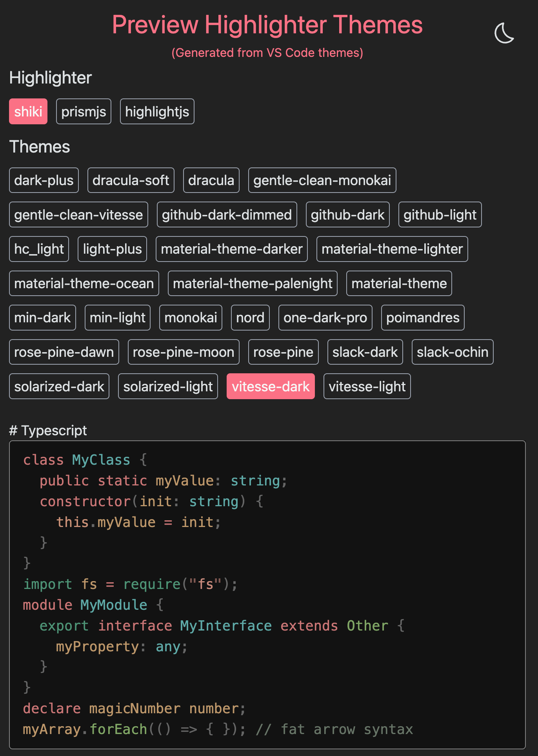538x756 pixels.
Task: Switch to min-light theme
Action: (x=118, y=318)
